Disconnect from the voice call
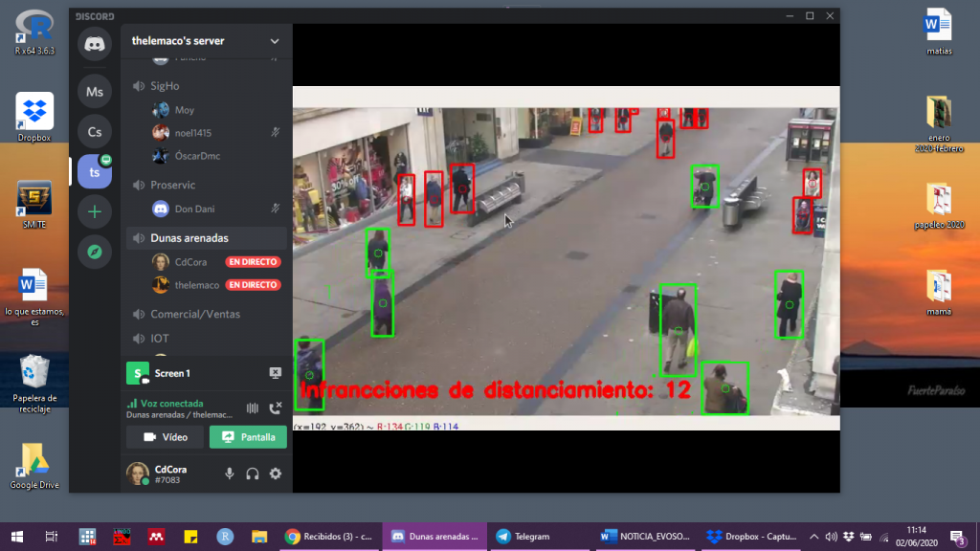Viewport: 980px width, 551px height. [276, 408]
